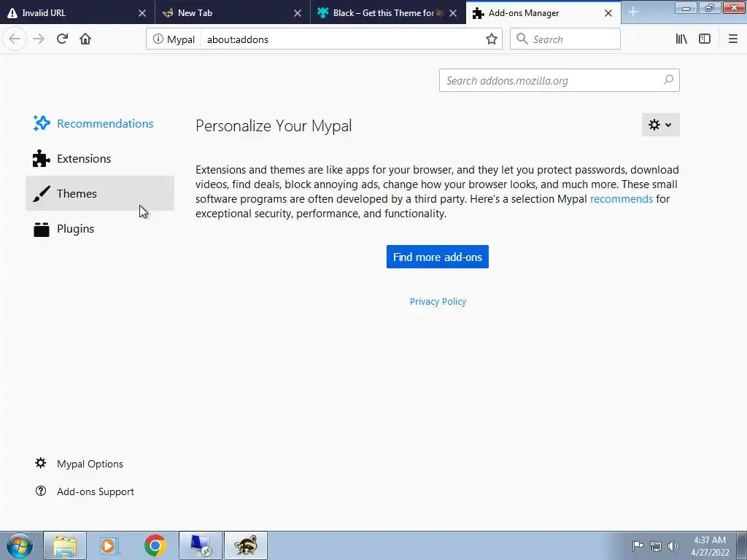This screenshot has width=747, height=560.
Task: Open network tray icon
Action: point(656,546)
